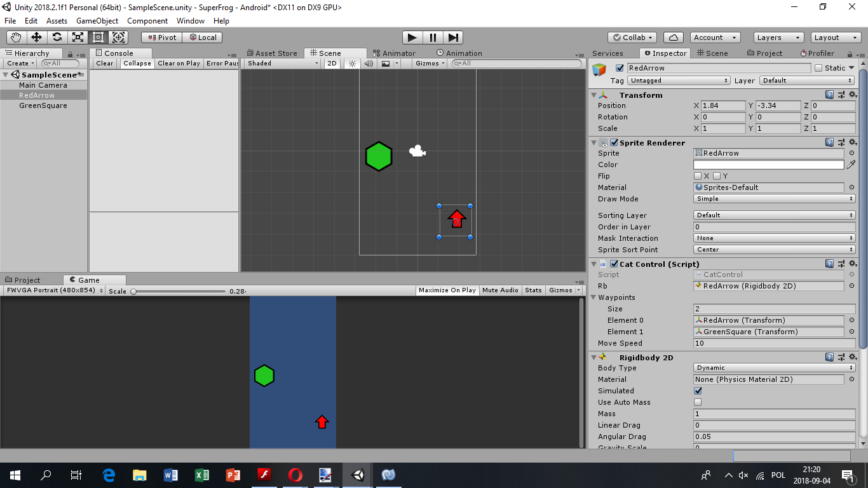Open the Body Type dropdown
Image resolution: width=868 pixels, height=488 pixels.
[x=773, y=367]
